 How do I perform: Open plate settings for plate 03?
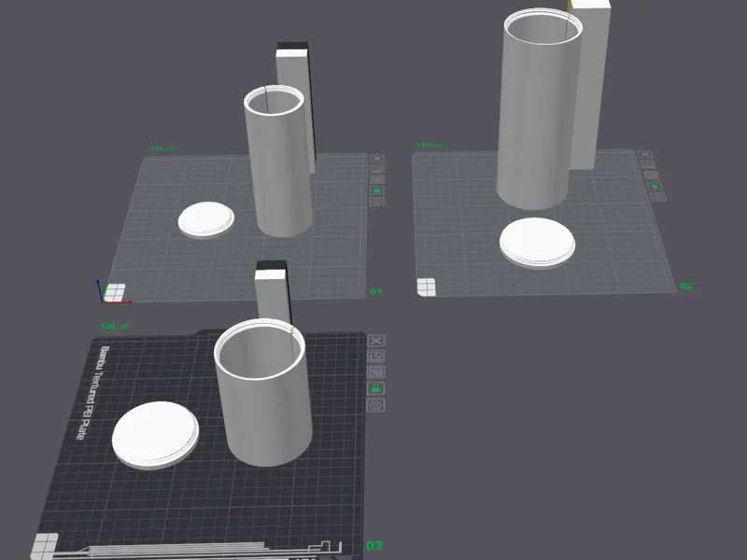click(x=376, y=405)
